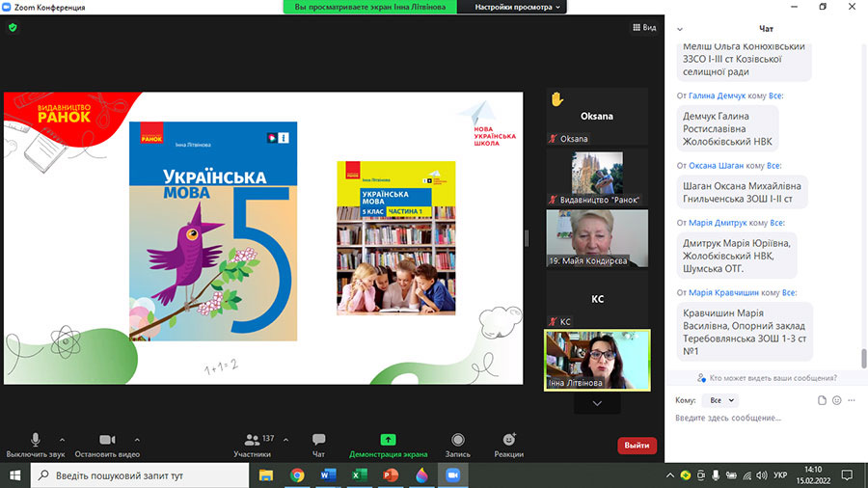Select Видавництво "Ранок" participant tile
The width and height of the screenshot is (868, 488).
(597, 177)
